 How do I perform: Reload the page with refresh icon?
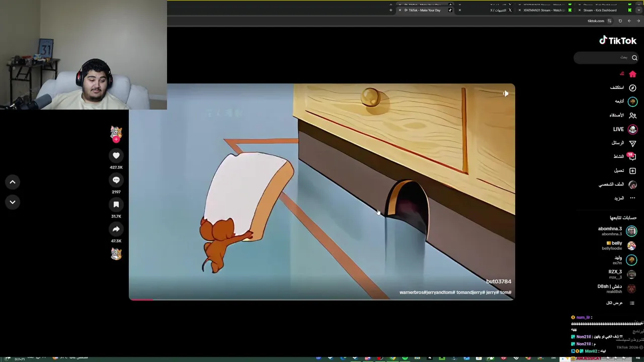620,21
